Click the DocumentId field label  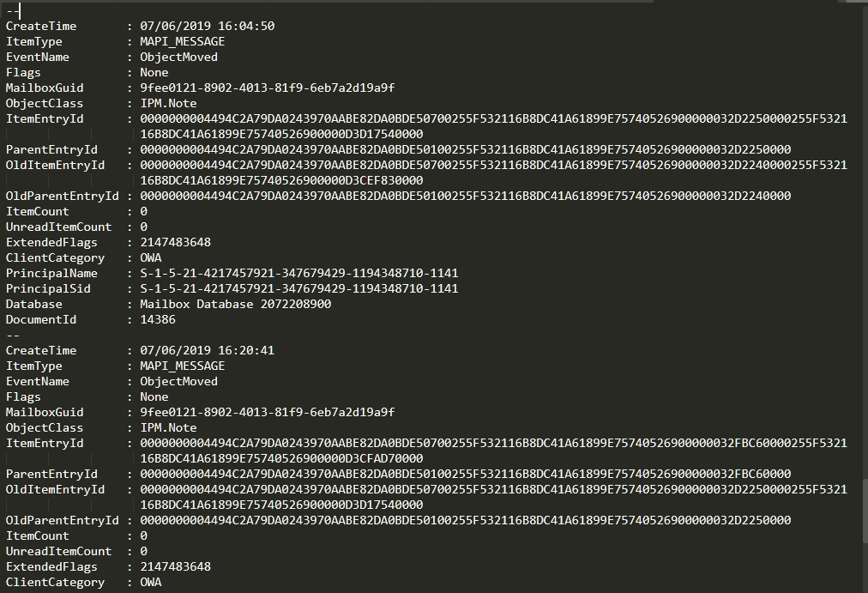[x=41, y=319]
